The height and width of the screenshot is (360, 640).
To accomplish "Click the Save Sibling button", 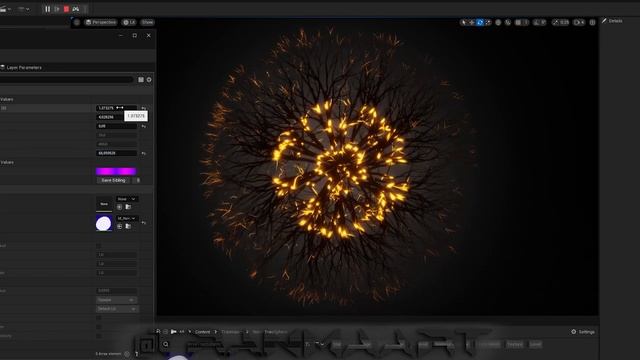I will 113,180.
